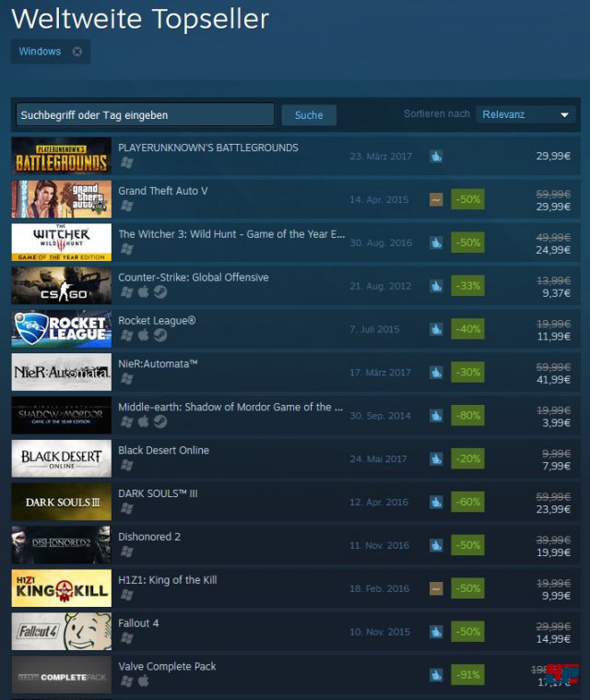
Task: Click the Windows icon under NieR:Automata
Action: (126, 378)
